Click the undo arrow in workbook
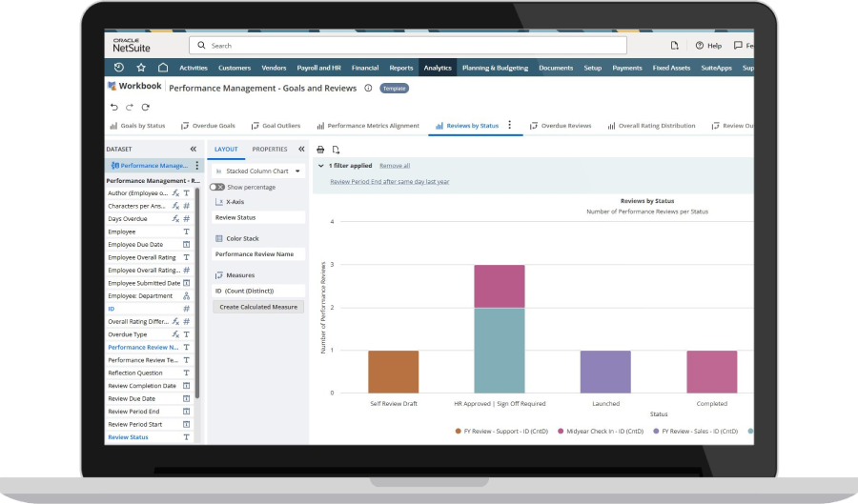The image size is (858, 504). 114,107
